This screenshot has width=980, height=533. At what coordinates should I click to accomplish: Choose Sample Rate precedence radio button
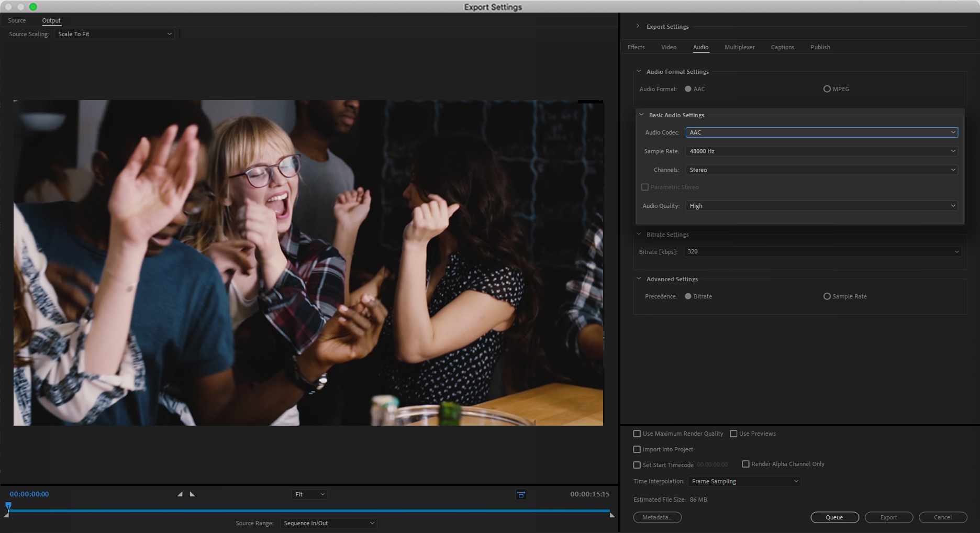click(x=827, y=296)
